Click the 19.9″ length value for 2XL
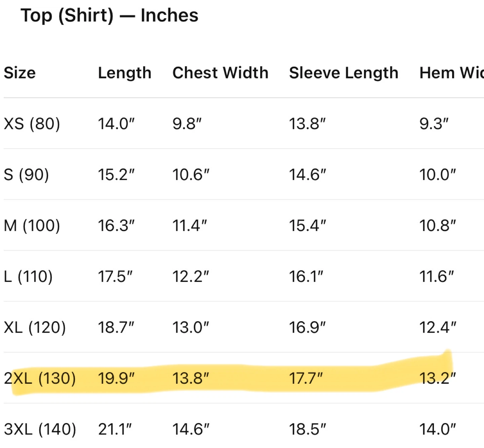Screen dimensions: 484x448 point(116,379)
